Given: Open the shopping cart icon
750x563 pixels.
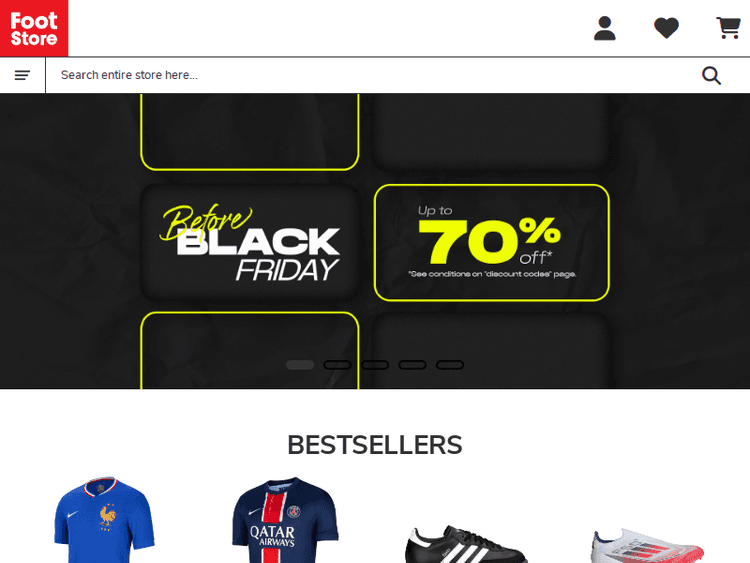Looking at the screenshot, I should [x=728, y=28].
